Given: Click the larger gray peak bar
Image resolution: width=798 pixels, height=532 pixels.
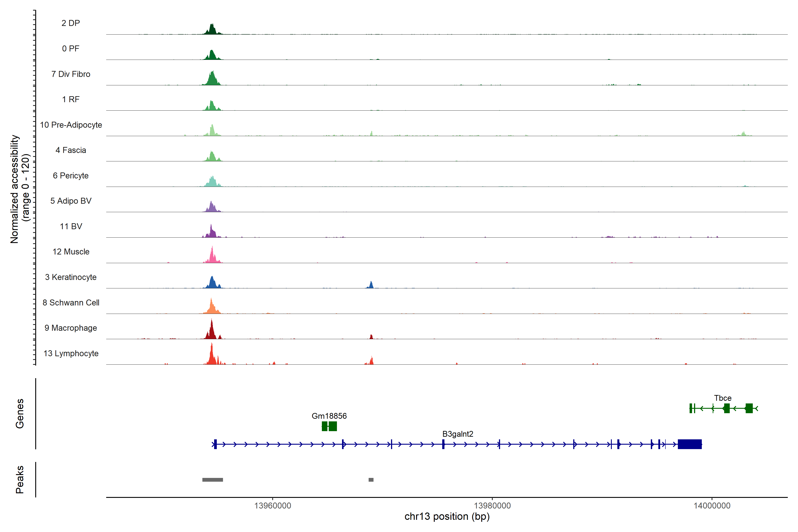Looking at the screenshot, I should pos(212,480).
